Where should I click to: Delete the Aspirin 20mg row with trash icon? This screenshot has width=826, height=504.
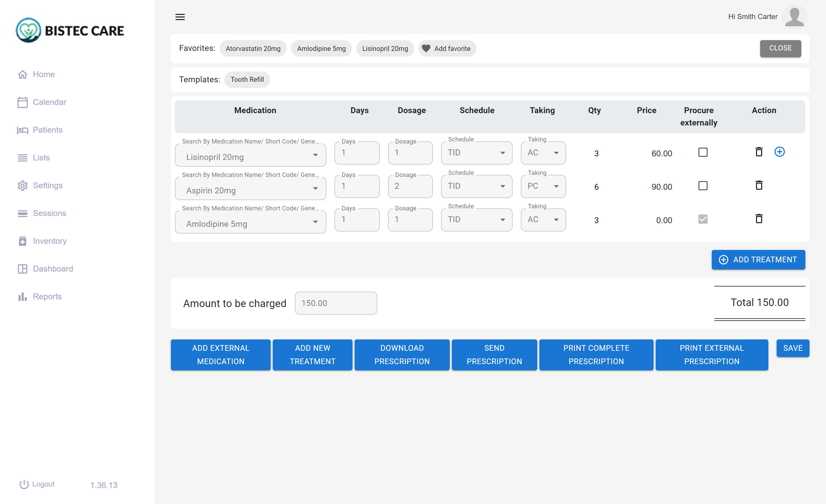pos(759,185)
